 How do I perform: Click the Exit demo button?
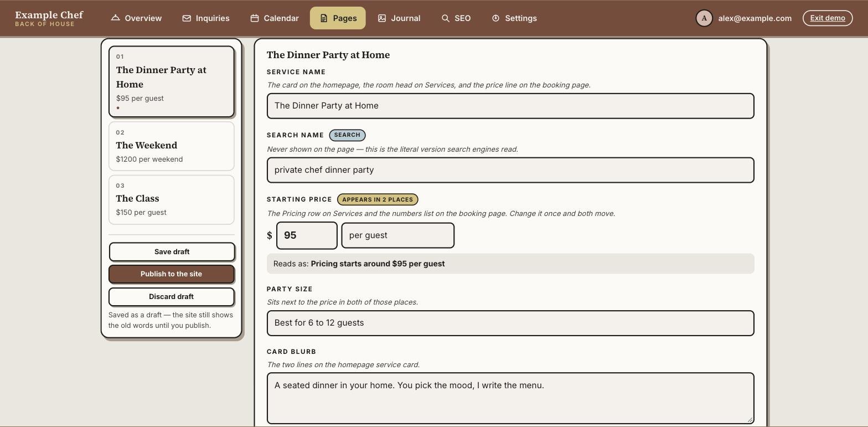[828, 18]
